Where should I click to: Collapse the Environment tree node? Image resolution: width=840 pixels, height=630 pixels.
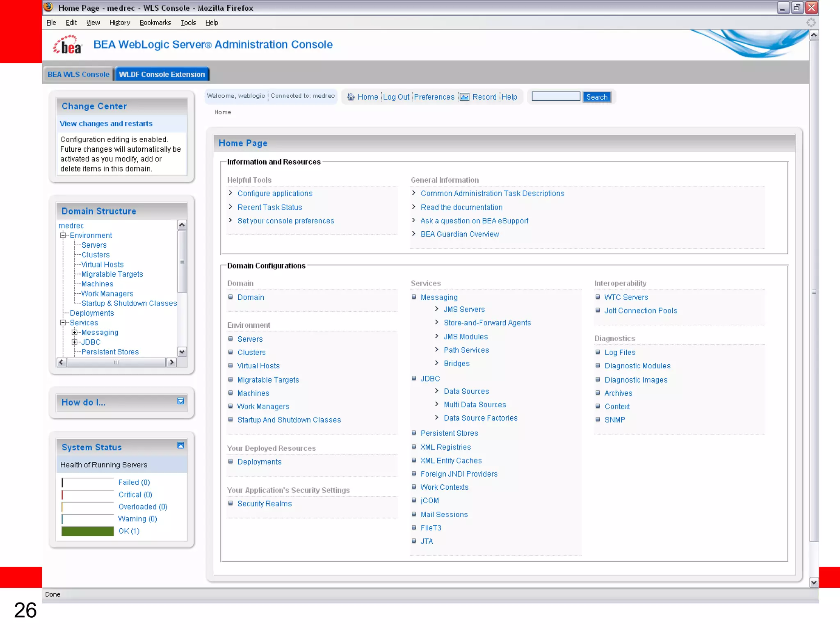point(63,235)
